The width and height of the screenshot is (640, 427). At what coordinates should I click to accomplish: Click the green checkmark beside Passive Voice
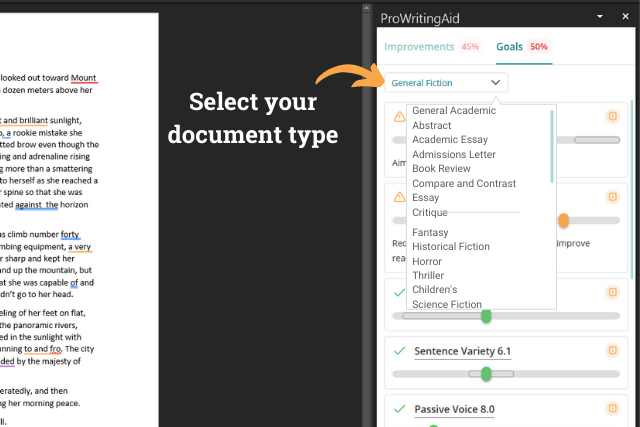pyautogui.click(x=400, y=409)
